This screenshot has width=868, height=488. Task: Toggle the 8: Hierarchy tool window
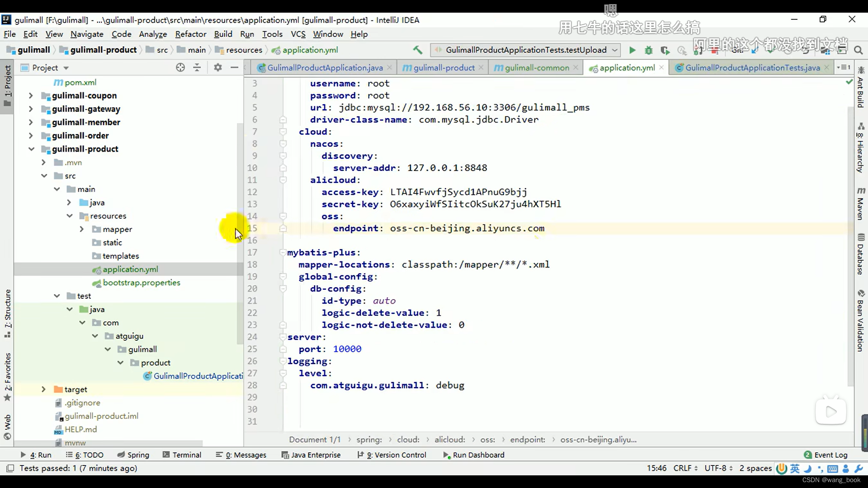pos(861,148)
